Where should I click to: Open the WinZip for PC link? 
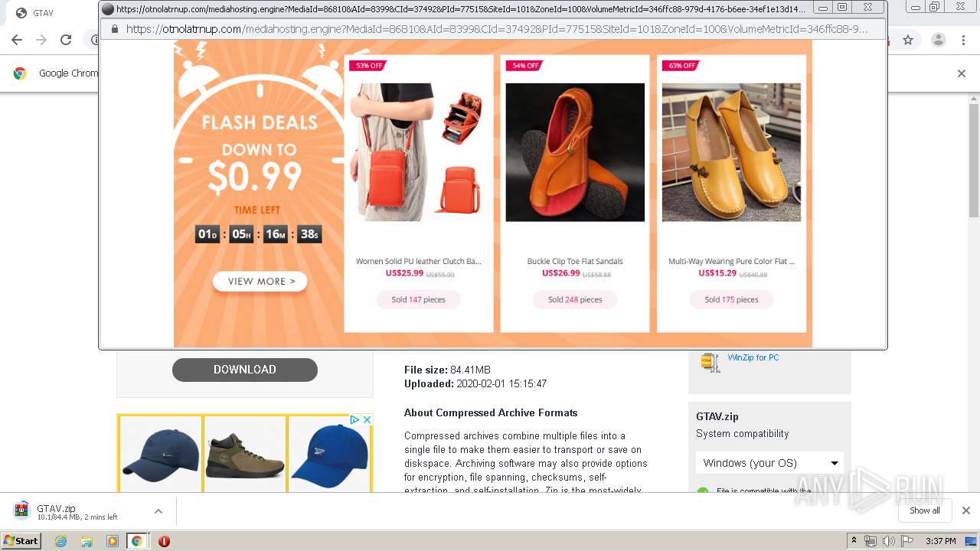753,357
